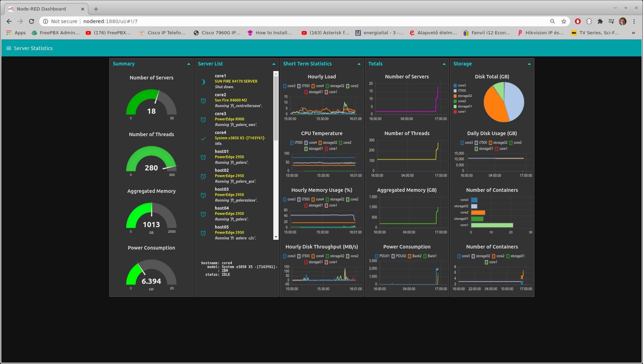Screen dimensions: 643x364
Task: Toggle PDU01 series in Power Consumption legend
Action: tap(382, 256)
